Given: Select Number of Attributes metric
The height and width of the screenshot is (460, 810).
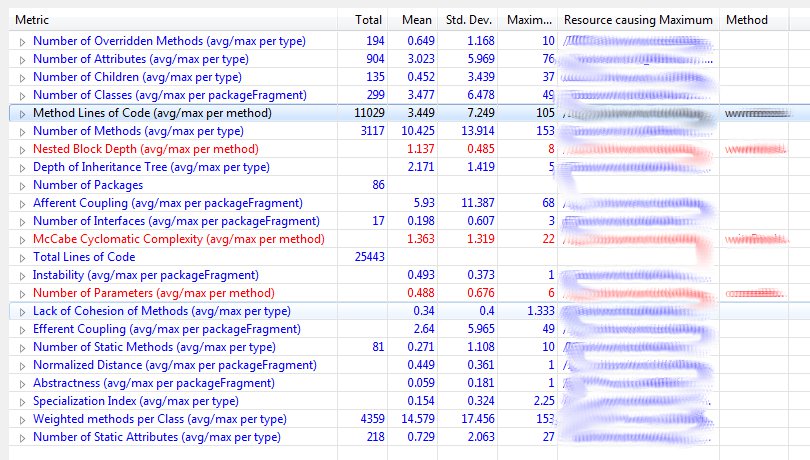Looking at the screenshot, I should pyautogui.click(x=141, y=59).
